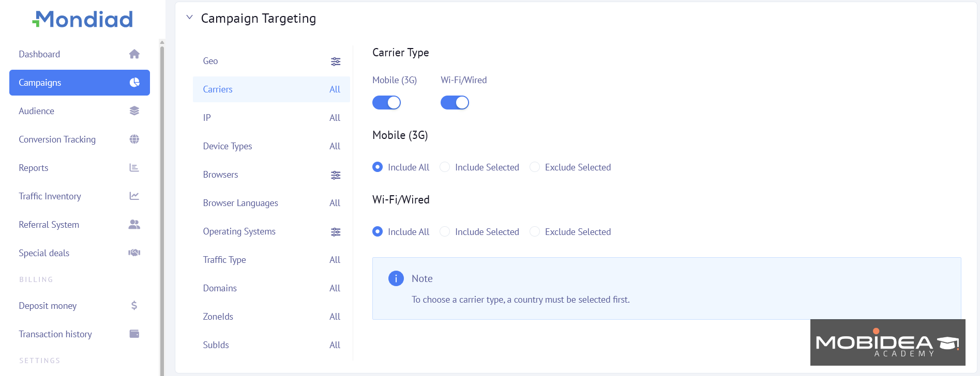The height and width of the screenshot is (376, 980).
Task: Open the Carriers targeting tab
Action: [272, 89]
